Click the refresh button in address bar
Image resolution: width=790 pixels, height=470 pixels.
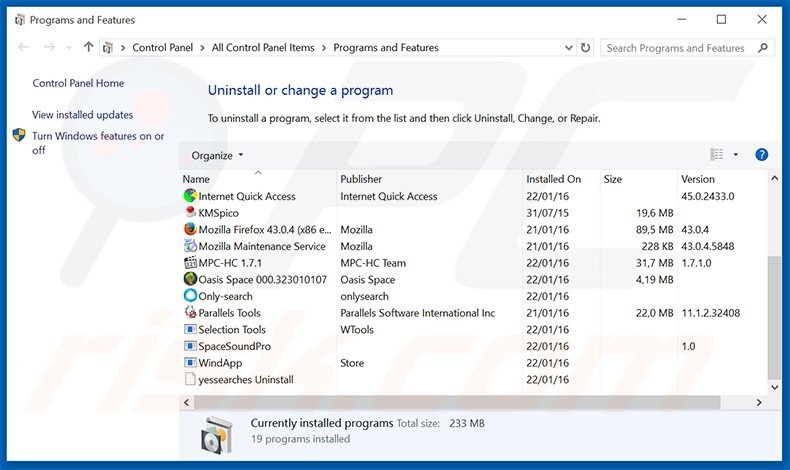click(x=585, y=47)
